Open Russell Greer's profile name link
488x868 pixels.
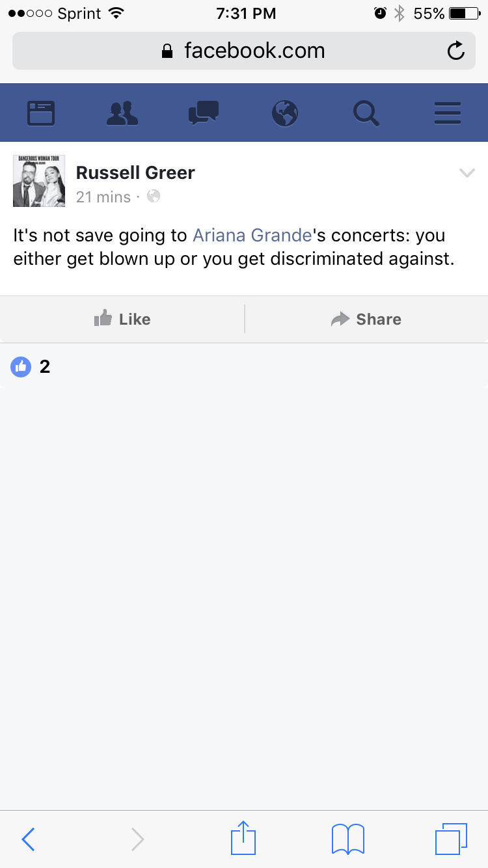click(x=135, y=173)
